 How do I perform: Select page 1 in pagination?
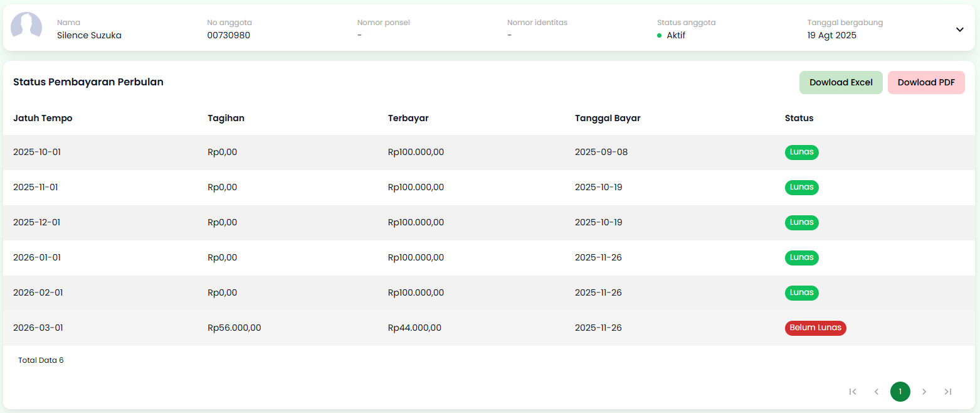[900, 392]
